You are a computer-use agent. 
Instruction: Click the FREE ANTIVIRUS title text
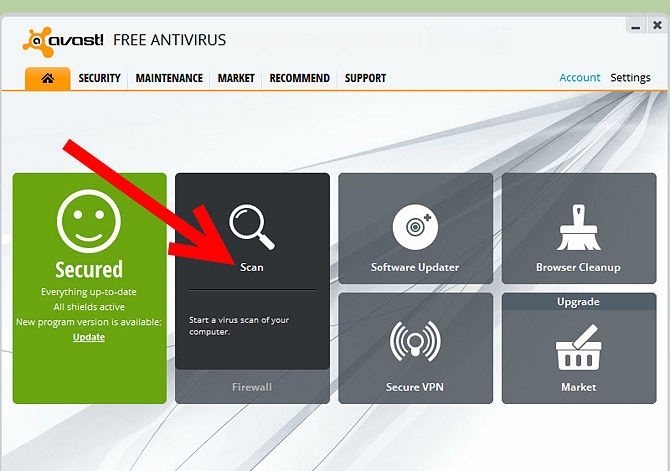click(x=170, y=40)
